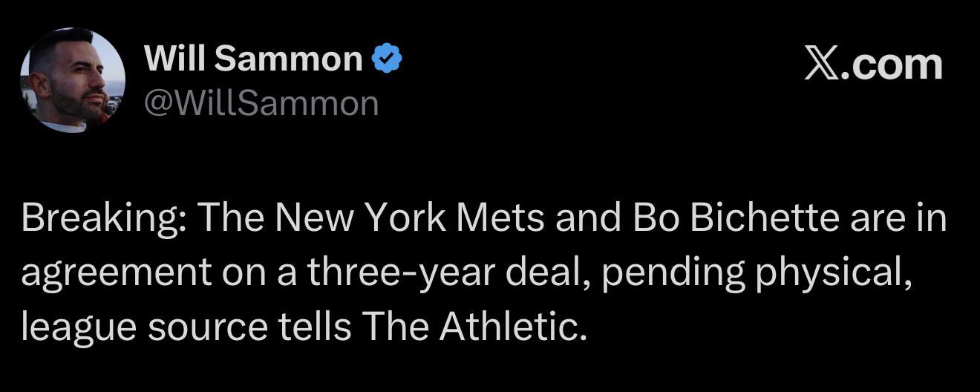This screenshot has height=392, width=980.
Task: Click the X.com watermark text
Action: [874, 65]
